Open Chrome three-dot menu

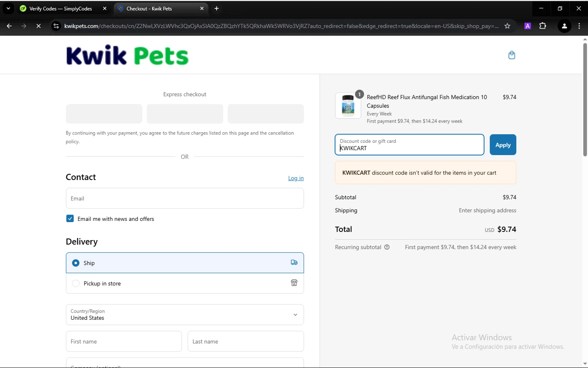pyautogui.click(x=579, y=26)
